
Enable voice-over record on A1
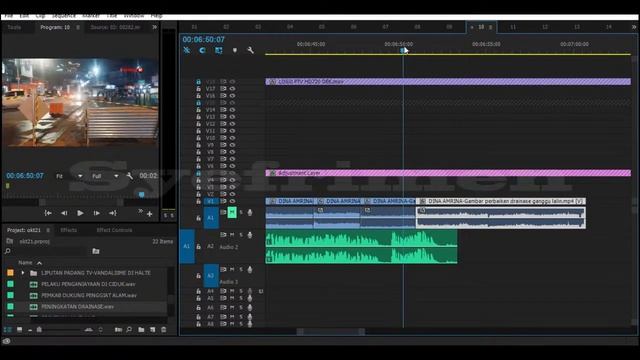pyautogui.click(x=250, y=212)
